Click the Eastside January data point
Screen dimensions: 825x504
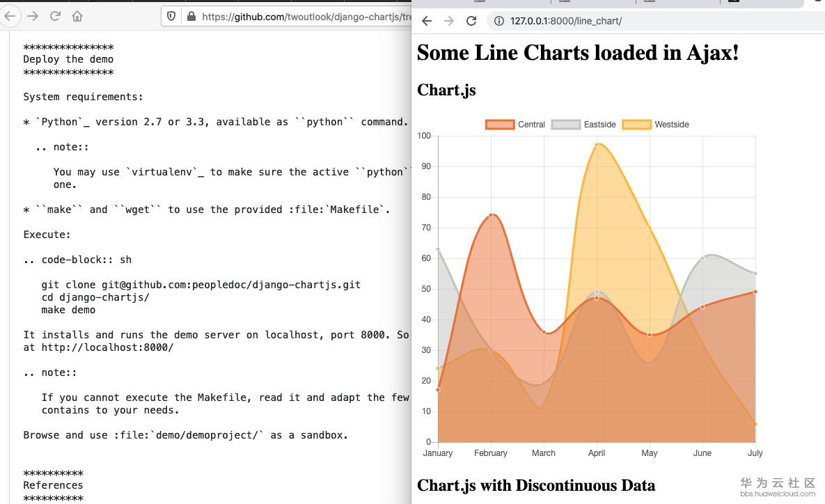(x=438, y=249)
